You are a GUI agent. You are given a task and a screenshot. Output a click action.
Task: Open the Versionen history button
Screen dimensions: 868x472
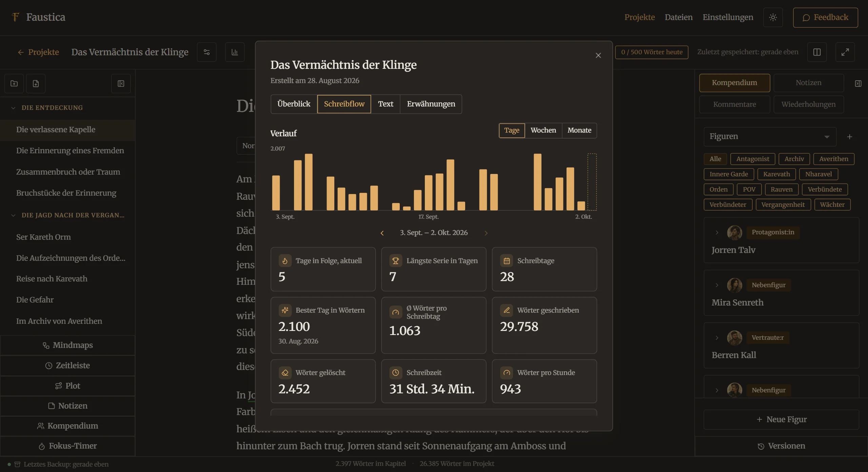[781, 446]
